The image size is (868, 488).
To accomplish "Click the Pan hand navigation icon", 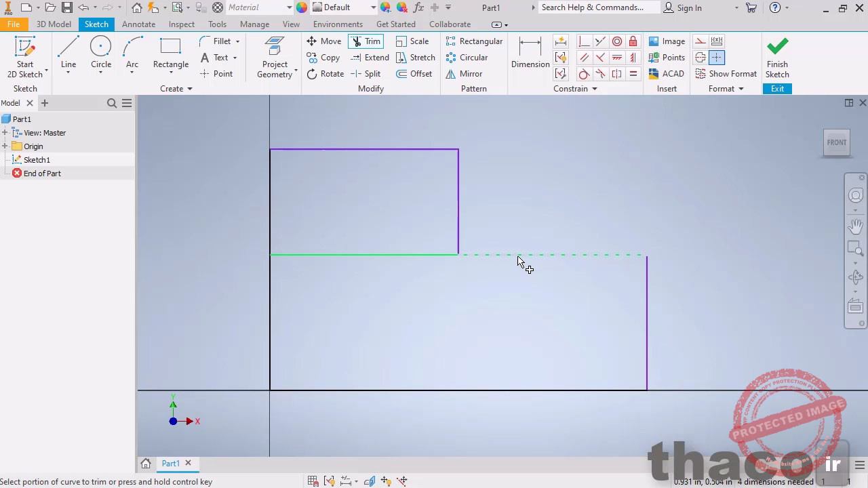I will 856,226.
